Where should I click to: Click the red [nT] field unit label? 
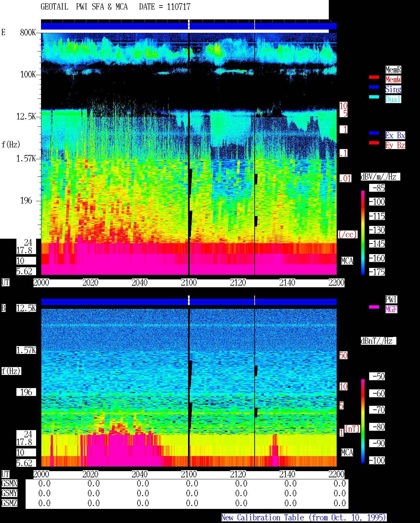click(352, 429)
